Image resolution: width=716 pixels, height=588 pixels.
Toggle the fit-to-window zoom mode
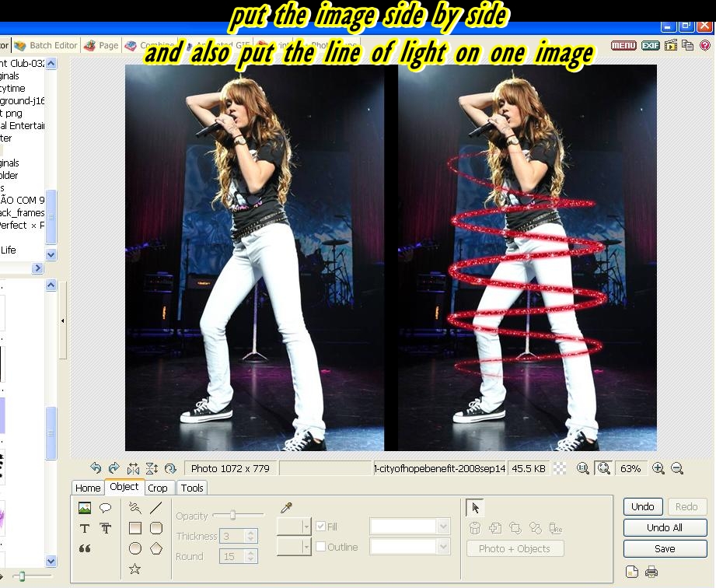[603, 468]
